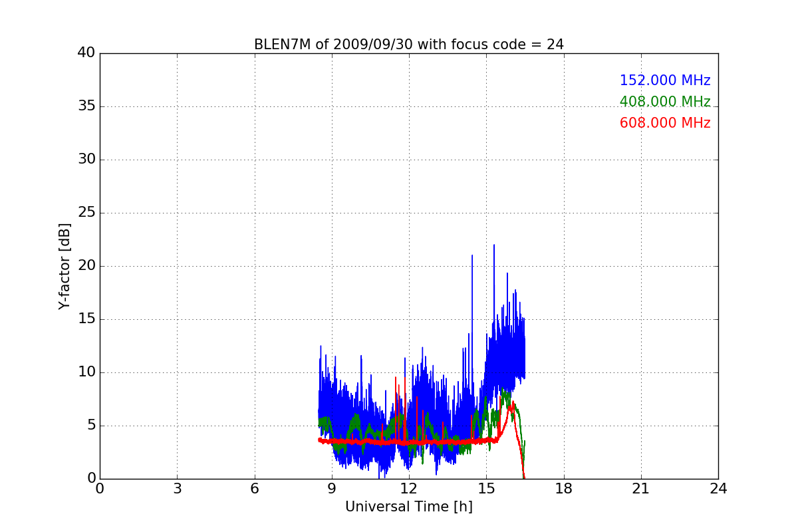Click y-axis tick label 5
Image resolution: width=798 pixels, height=532 pixels.
(90, 426)
